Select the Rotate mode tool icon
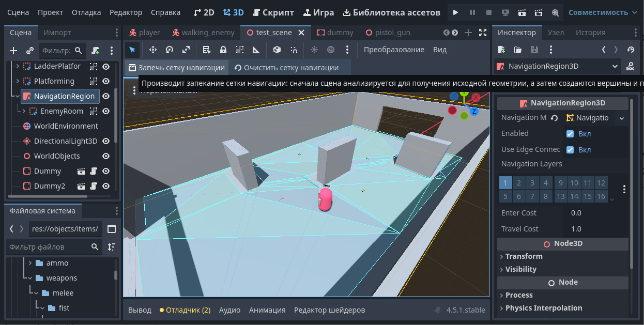 170,50
